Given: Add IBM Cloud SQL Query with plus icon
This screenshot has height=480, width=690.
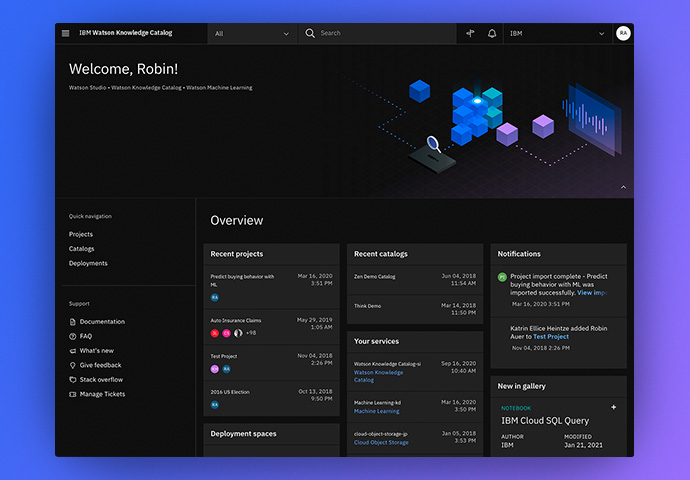Looking at the screenshot, I should [613, 407].
